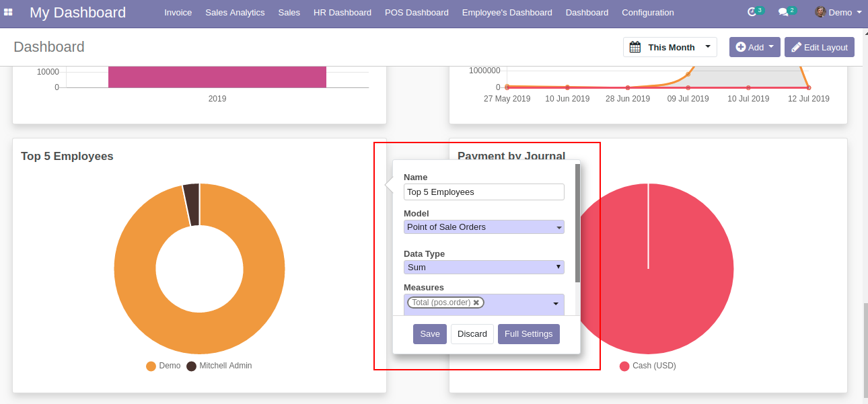Toggle Mitchell Admin legend entry

point(219,366)
